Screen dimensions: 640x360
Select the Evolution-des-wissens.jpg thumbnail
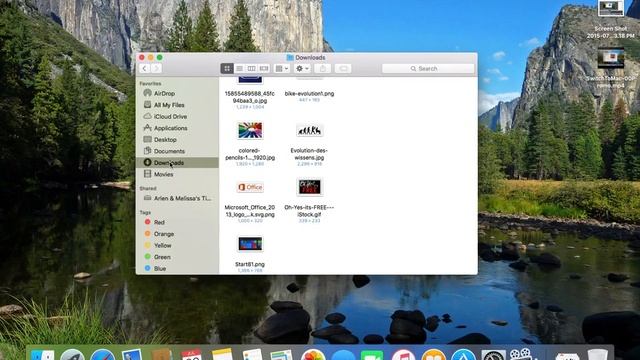(x=309, y=131)
